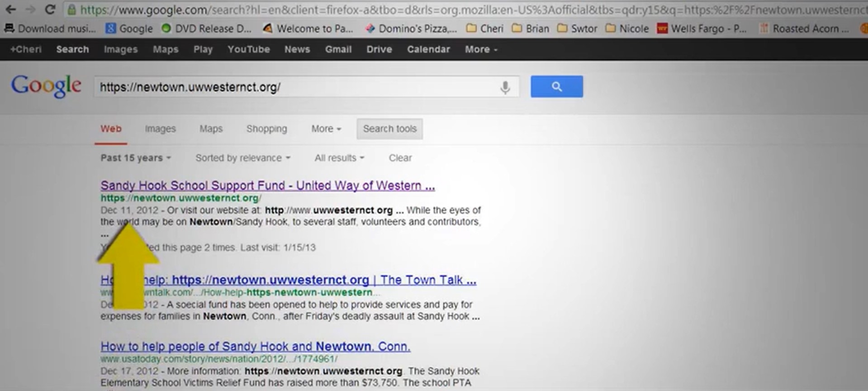Open News from the black Google bar
Screen dimensions: 868x391
point(297,49)
